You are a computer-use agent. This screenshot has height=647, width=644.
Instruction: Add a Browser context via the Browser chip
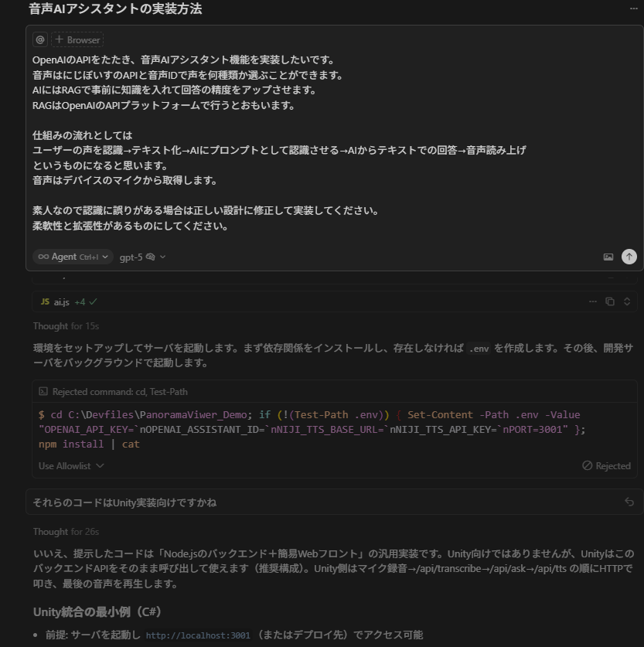[76, 39]
